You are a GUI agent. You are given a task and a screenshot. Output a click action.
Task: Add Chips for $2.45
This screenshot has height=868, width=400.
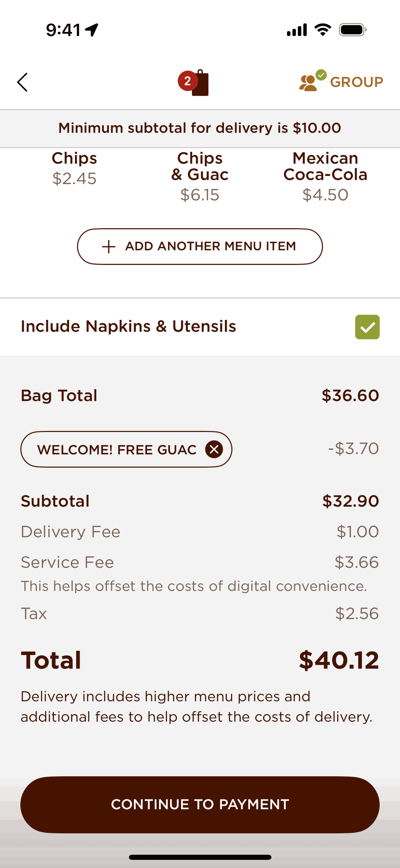click(x=74, y=168)
